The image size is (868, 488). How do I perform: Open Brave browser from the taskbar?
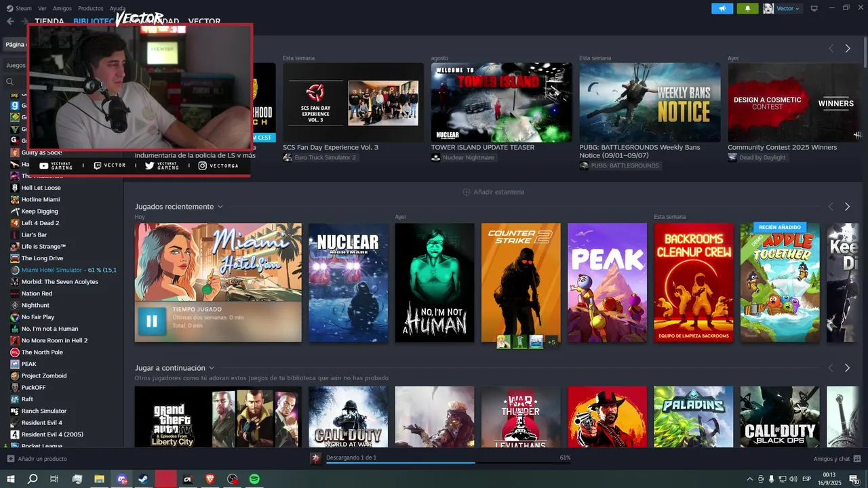point(210,479)
